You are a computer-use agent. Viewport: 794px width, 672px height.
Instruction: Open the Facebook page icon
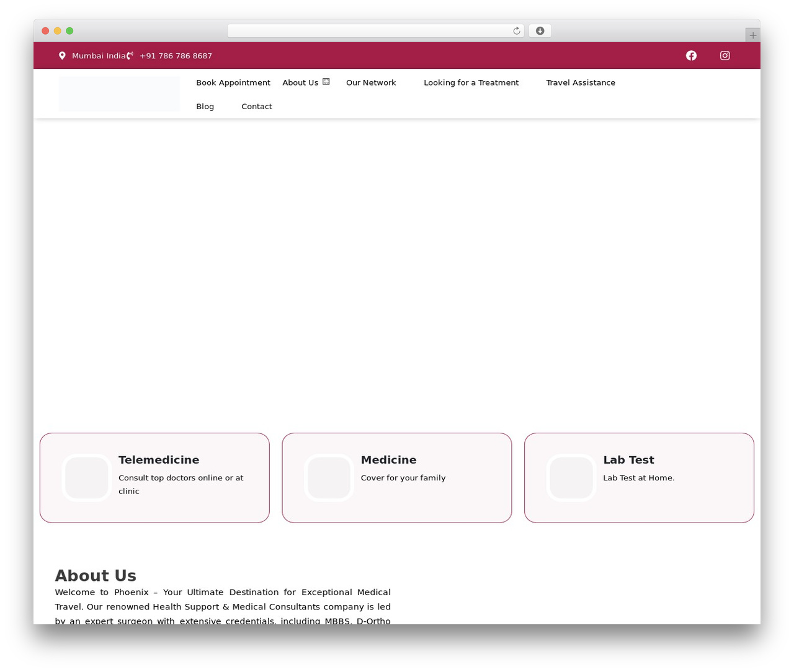point(691,56)
